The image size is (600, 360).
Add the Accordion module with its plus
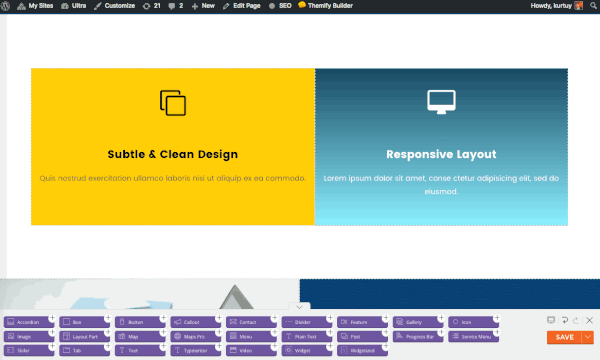(52, 318)
